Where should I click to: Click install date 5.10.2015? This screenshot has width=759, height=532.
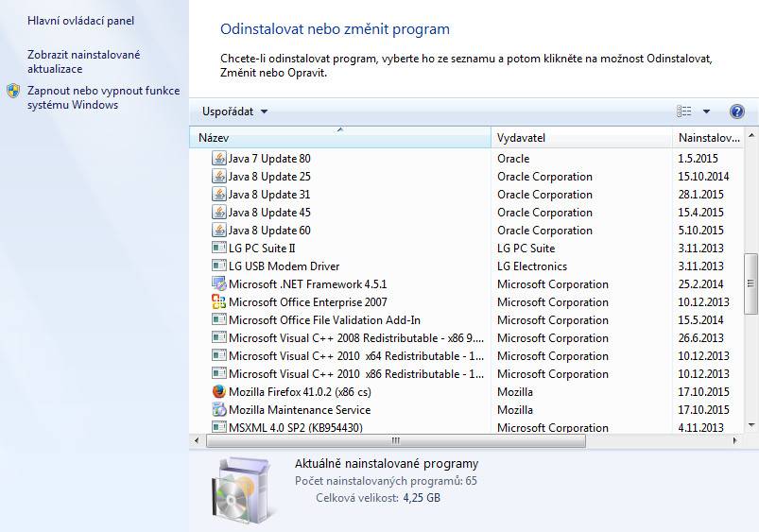701,230
